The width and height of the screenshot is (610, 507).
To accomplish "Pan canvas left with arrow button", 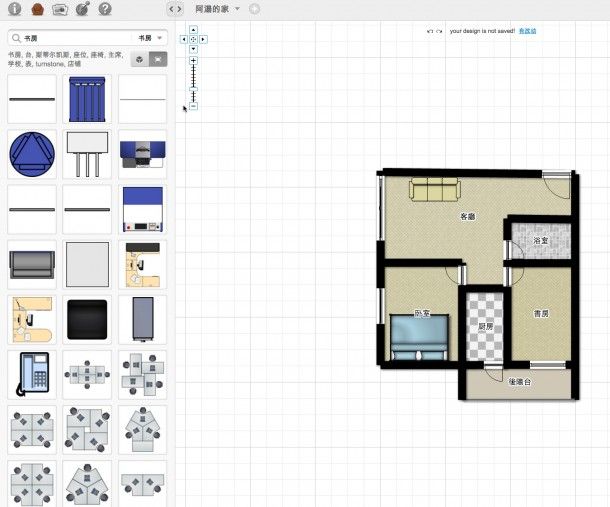I will point(184,39).
